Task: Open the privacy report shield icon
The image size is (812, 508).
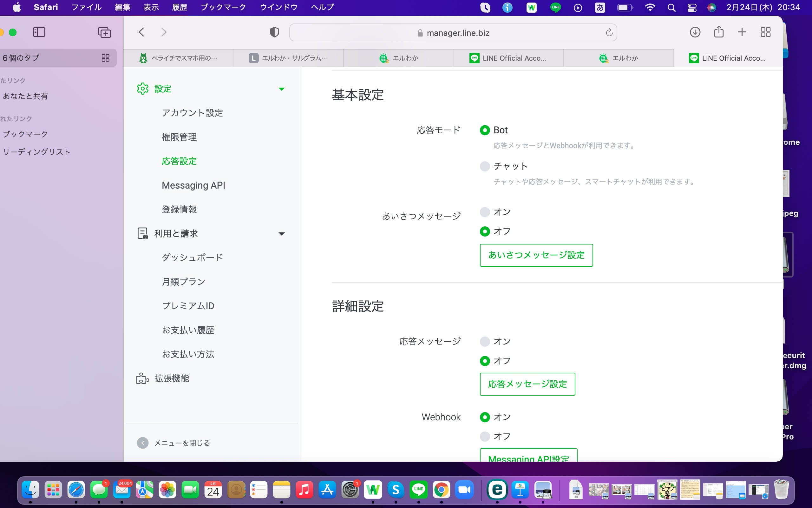Action: tap(274, 32)
